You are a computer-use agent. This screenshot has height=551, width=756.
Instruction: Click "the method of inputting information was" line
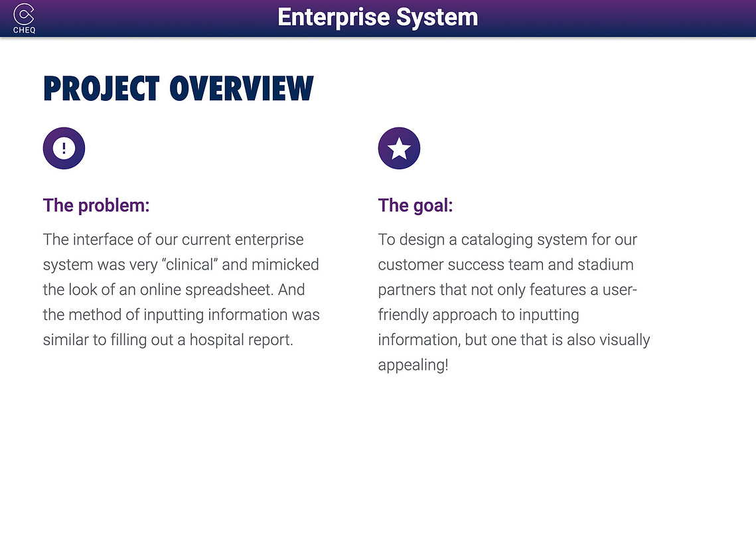pyautogui.click(x=181, y=315)
